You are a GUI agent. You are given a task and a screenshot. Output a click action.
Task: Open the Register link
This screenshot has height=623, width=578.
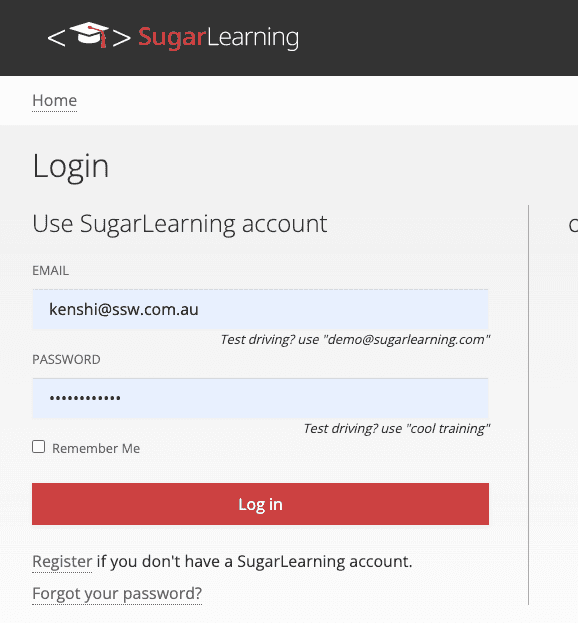pyautogui.click(x=62, y=561)
